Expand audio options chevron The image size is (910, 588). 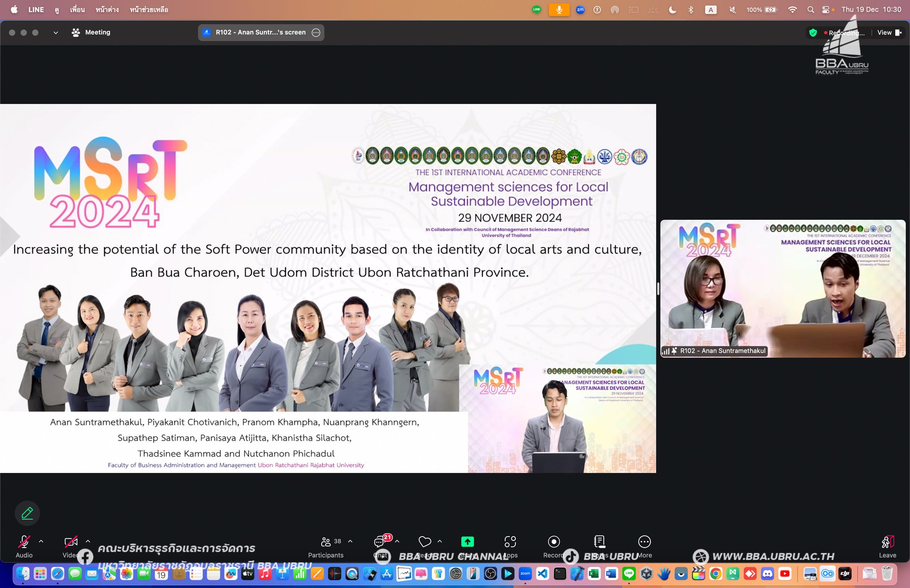tap(41, 541)
